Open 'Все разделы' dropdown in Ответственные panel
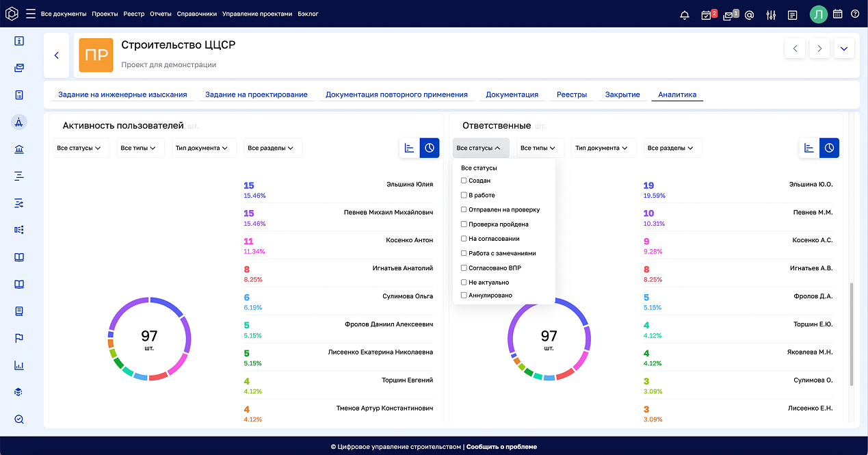 (x=670, y=148)
